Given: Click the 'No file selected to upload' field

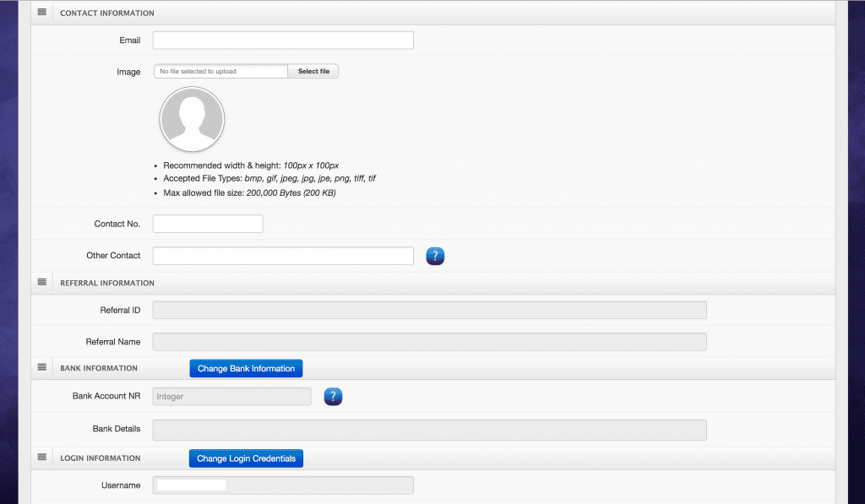Looking at the screenshot, I should pyautogui.click(x=220, y=71).
